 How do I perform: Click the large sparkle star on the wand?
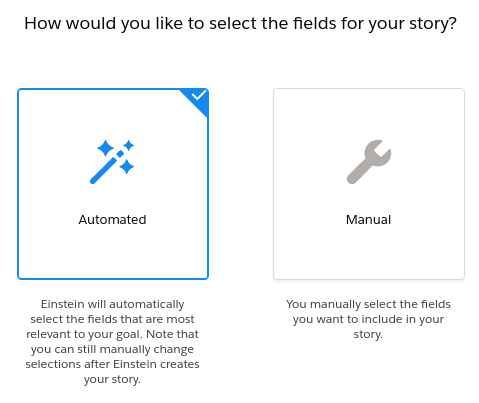pyautogui.click(x=106, y=148)
